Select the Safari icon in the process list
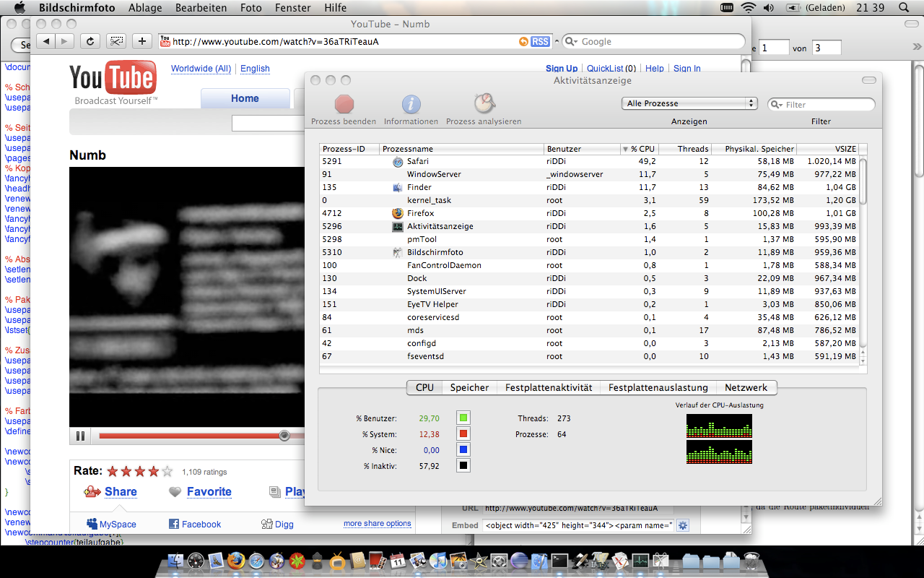 tap(397, 161)
